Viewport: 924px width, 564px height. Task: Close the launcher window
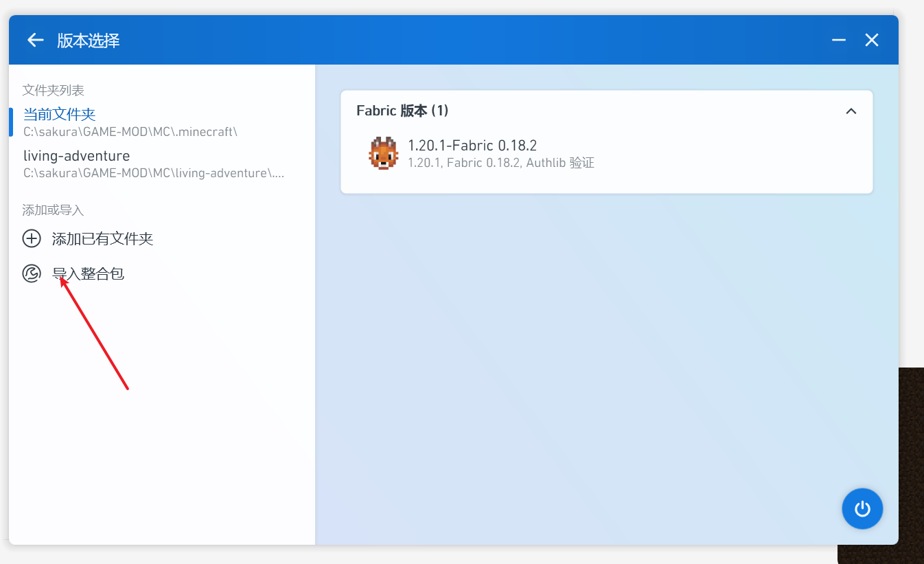[872, 41]
